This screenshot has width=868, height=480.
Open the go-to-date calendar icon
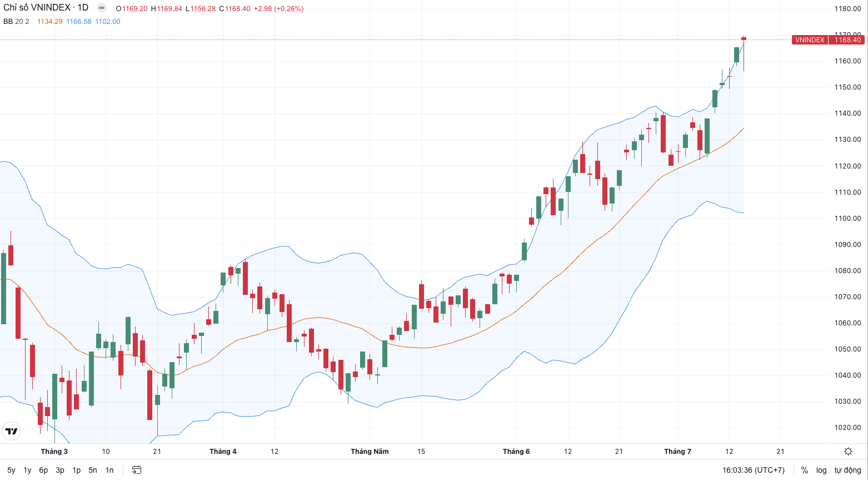(x=136, y=470)
